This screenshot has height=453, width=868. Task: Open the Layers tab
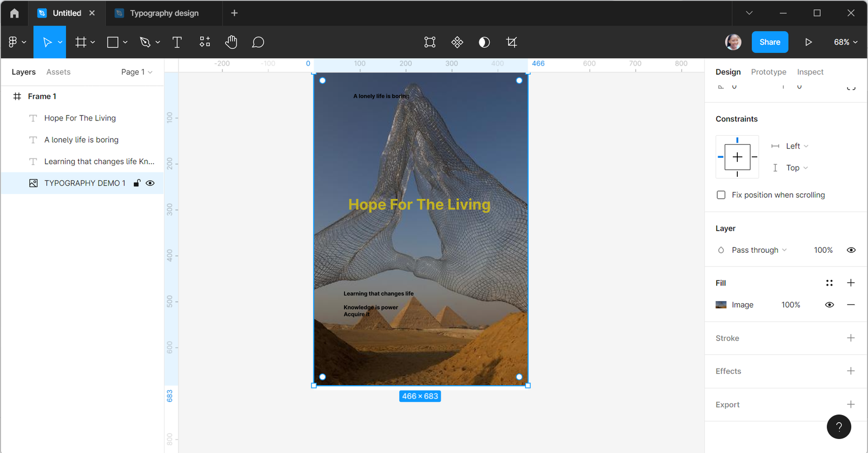[x=23, y=72]
